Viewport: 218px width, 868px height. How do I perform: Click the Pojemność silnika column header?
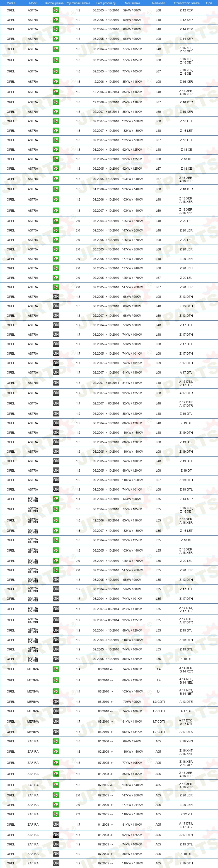(77, 3)
